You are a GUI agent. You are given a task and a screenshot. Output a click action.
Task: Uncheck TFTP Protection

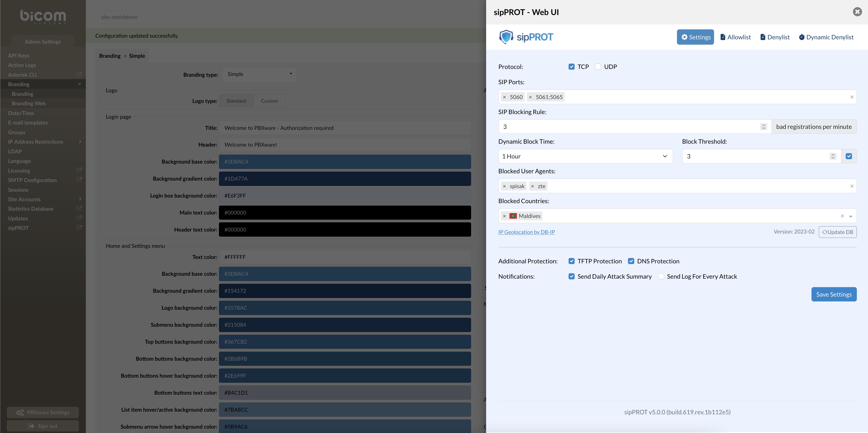point(571,261)
